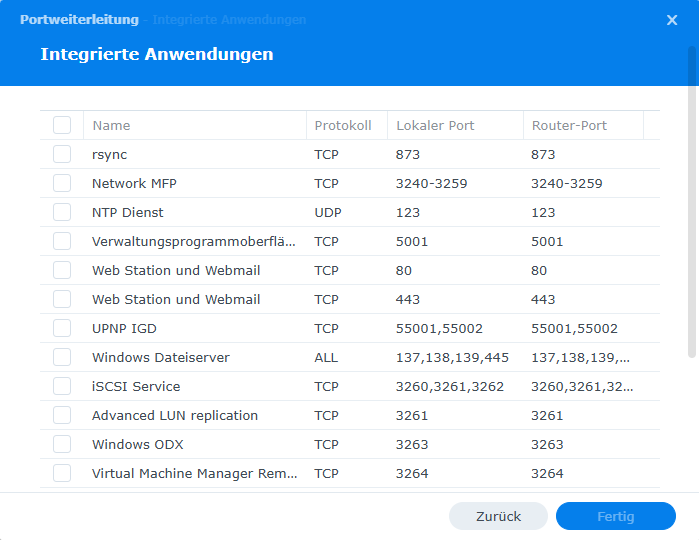Tick the Verwaltungsprogrammoberfläche checkbox on port 5001
The height and width of the screenshot is (540, 699).
[x=62, y=241]
